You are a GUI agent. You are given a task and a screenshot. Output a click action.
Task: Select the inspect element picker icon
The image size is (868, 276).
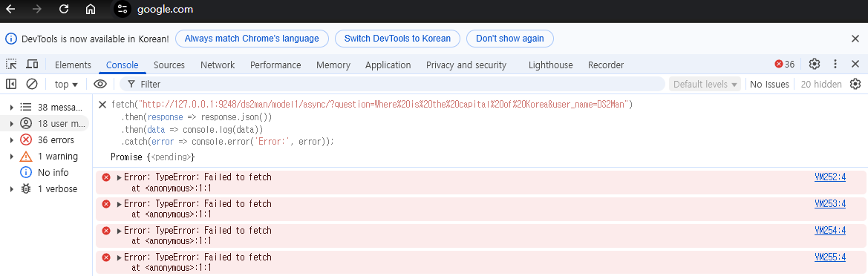[12, 64]
